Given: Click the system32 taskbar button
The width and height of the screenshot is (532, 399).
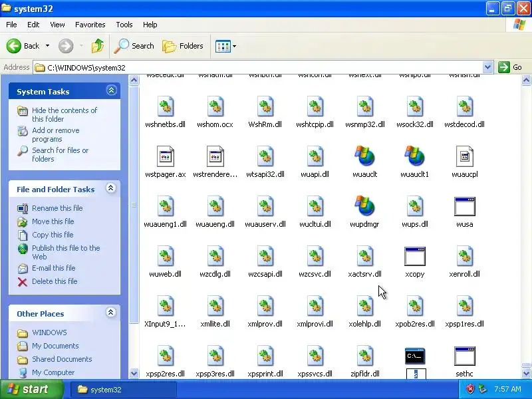Looking at the screenshot, I should (x=123, y=390).
